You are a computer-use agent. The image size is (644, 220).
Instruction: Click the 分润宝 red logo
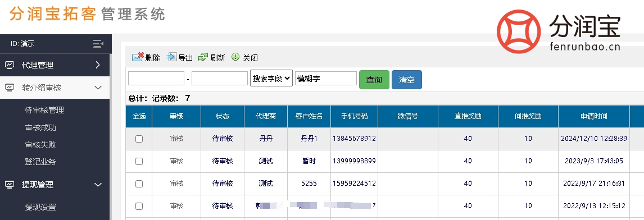coord(518,31)
